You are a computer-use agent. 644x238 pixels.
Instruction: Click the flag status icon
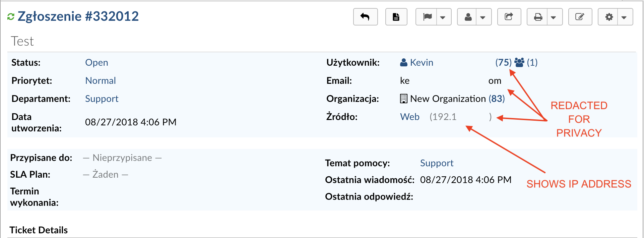[427, 17]
